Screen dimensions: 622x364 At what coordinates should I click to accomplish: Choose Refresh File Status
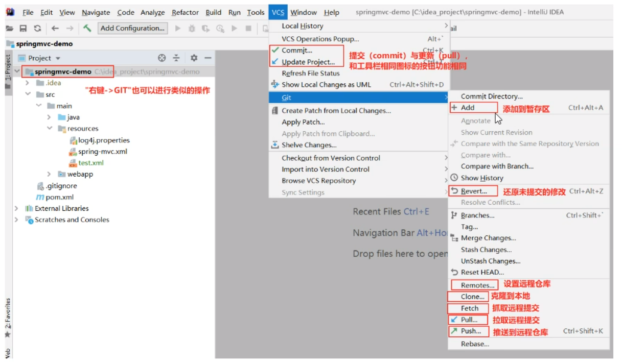point(359,74)
